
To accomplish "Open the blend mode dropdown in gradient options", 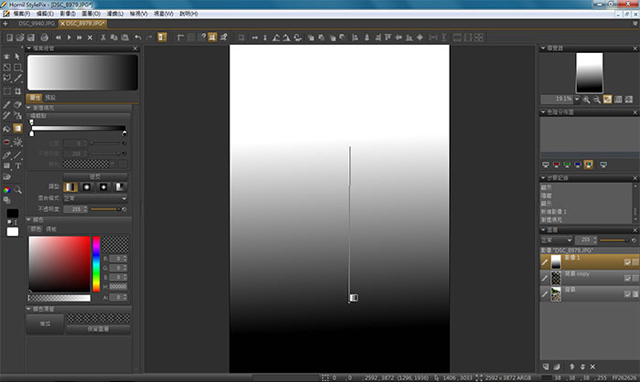I will pos(95,198).
